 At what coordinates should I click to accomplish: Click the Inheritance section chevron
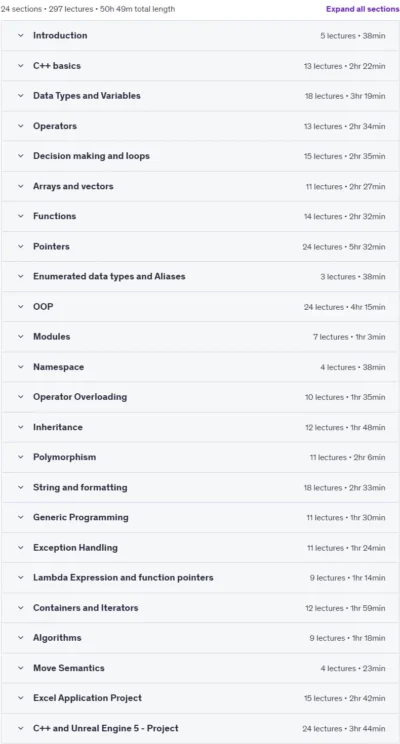(x=20, y=428)
